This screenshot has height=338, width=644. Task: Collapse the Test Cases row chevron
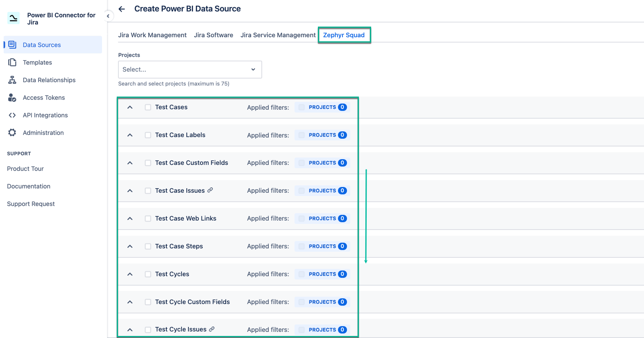tap(130, 107)
